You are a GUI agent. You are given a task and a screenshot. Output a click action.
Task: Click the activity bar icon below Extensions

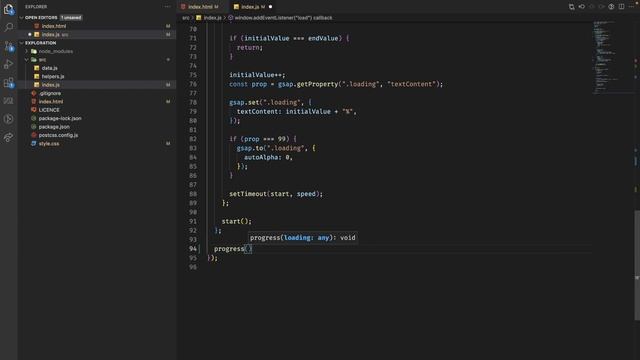(x=9, y=101)
